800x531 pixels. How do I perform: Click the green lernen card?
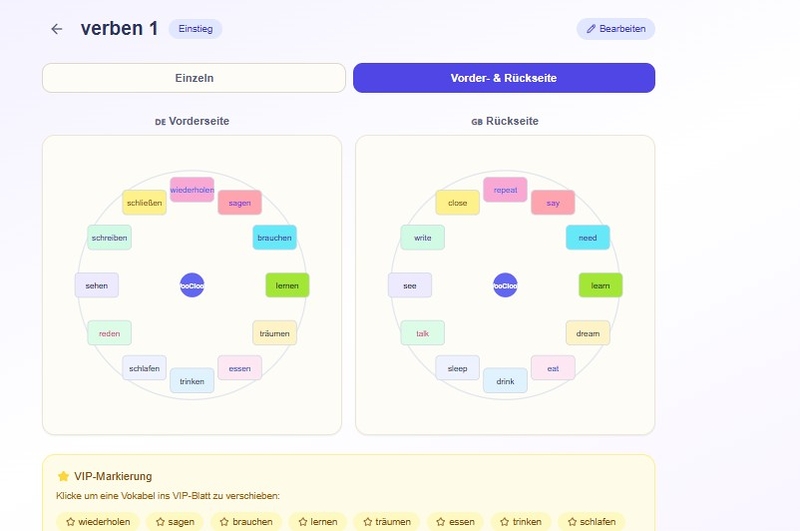click(287, 285)
